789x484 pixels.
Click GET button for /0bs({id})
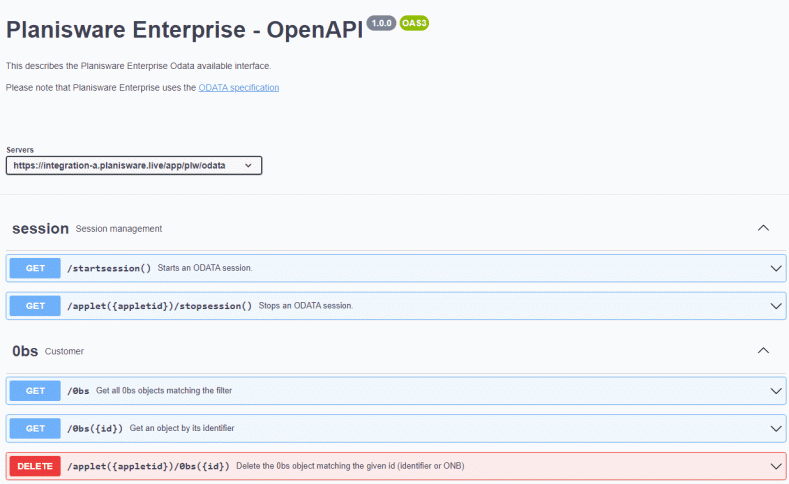[x=35, y=429]
